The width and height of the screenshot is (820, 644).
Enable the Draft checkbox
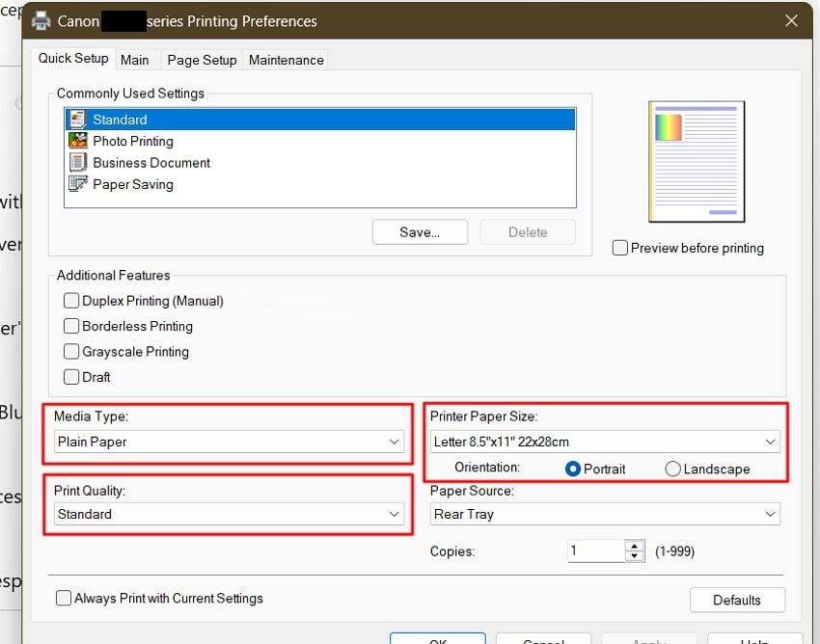pos(71,377)
